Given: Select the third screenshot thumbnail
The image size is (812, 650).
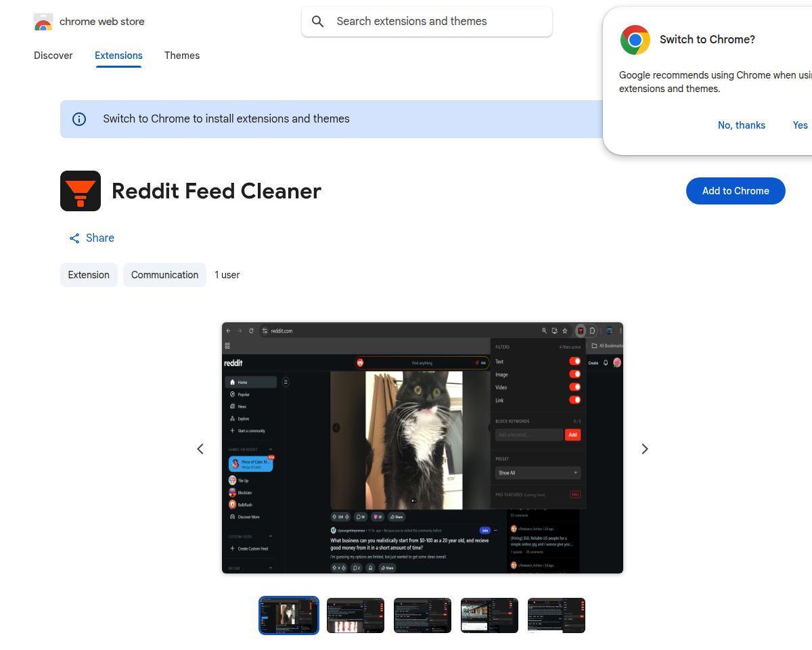Looking at the screenshot, I should pyautogui.click(x=422, y=615).
